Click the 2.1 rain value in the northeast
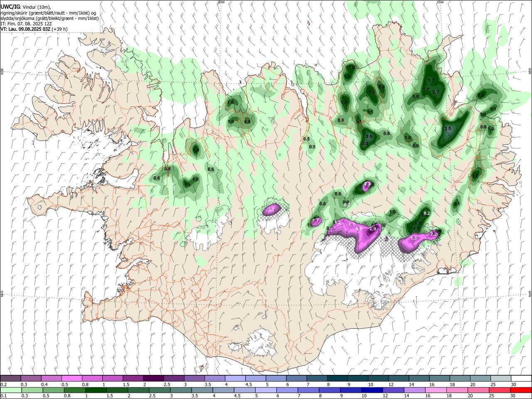Viewport: 532px width, 399px height. (x=436, y=92)
